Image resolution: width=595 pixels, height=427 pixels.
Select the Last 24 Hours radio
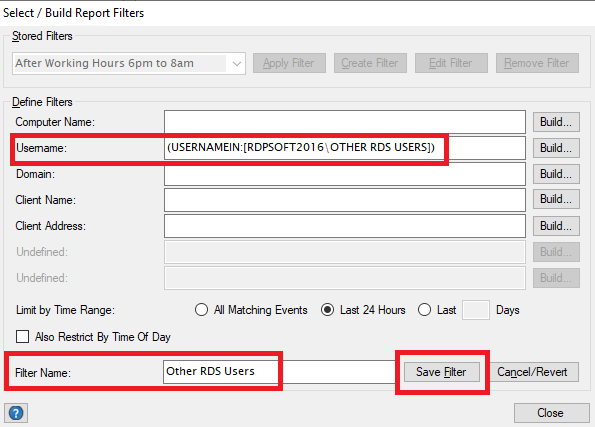[x=327, y=310]
